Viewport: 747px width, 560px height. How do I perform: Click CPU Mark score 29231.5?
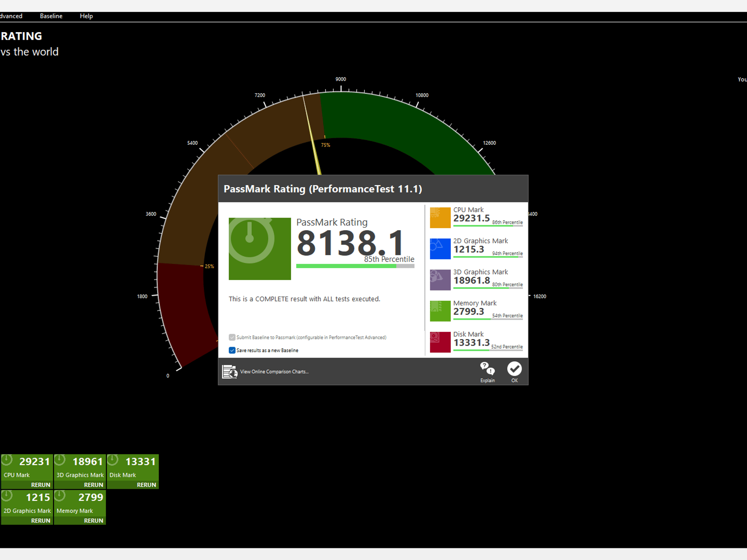tap(472, 218)
